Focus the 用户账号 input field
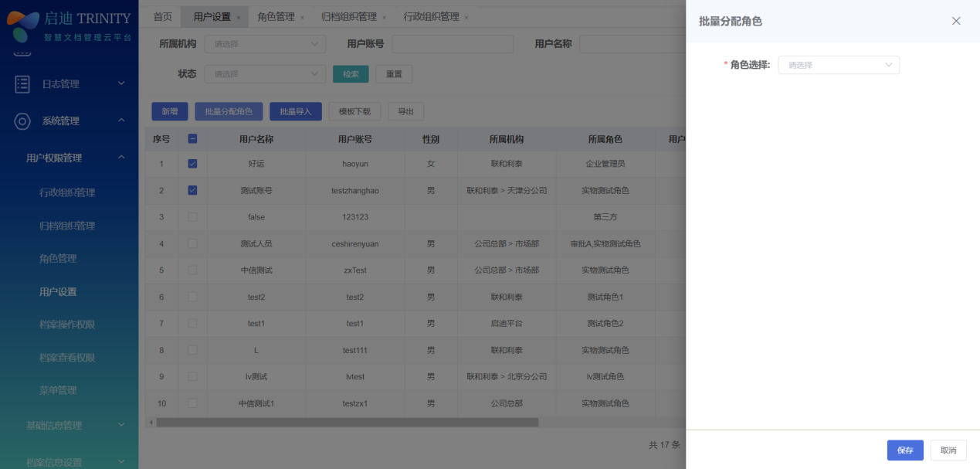Image resolution: width=980 pixels, height=469 pixels. 453,44
